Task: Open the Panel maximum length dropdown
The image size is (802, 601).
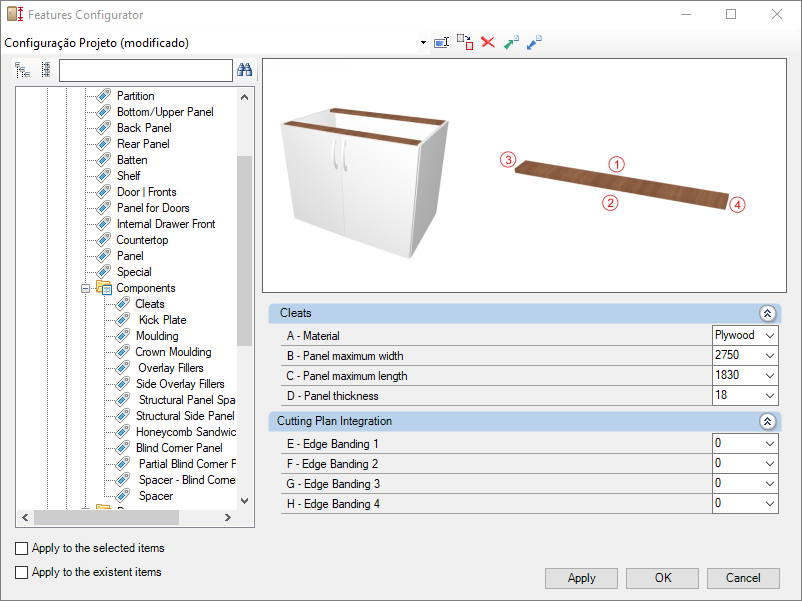Action: [770, 375]
